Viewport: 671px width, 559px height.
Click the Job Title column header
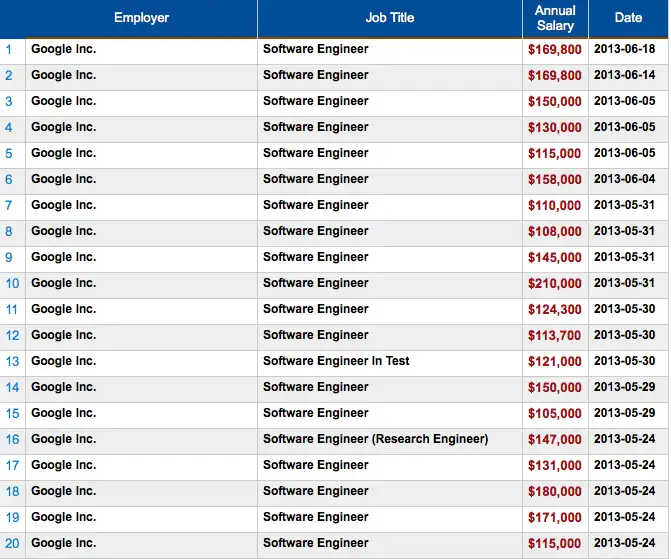(390, 18)
